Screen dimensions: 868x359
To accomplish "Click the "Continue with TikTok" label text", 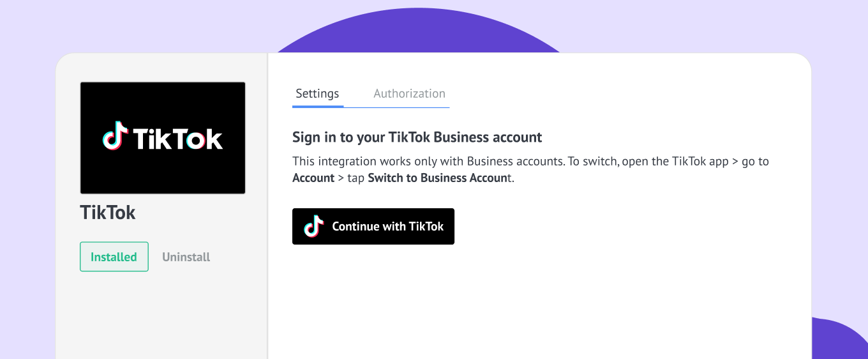I will [x=388, y=226].
